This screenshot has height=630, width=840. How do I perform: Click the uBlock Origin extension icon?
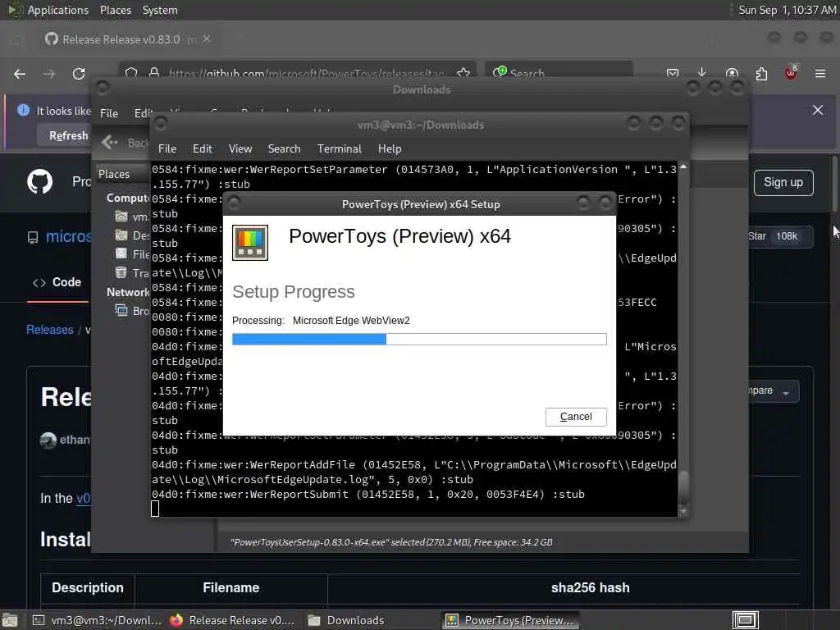coord(791,73)
